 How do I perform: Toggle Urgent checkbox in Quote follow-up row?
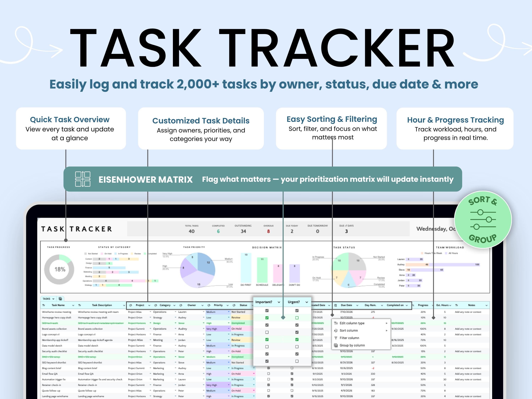(x=292, y=391)
